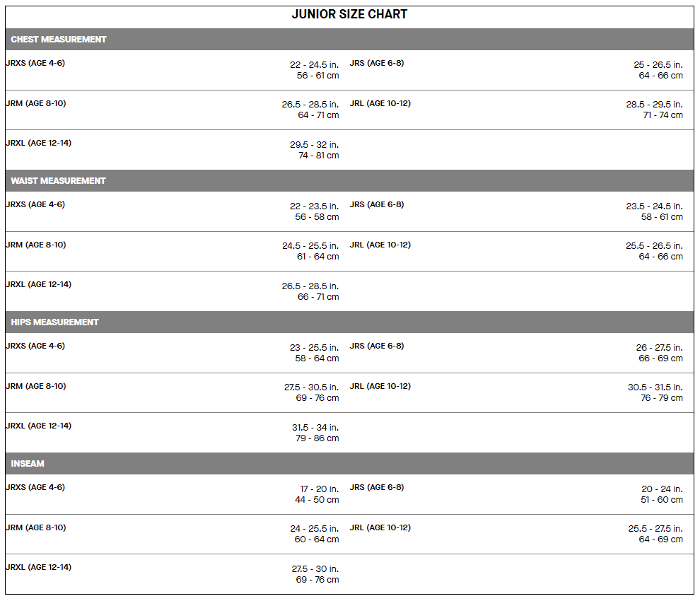This screenshot has width=700, height=601.
Task: Select JRXL (Age 12-14) inseam size label
Action: click(38, 567)
